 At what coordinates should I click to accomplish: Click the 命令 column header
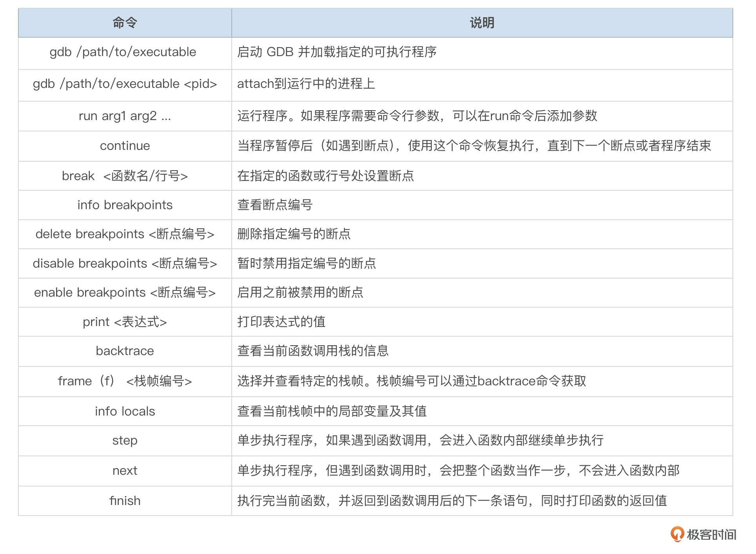pos(125,23)
